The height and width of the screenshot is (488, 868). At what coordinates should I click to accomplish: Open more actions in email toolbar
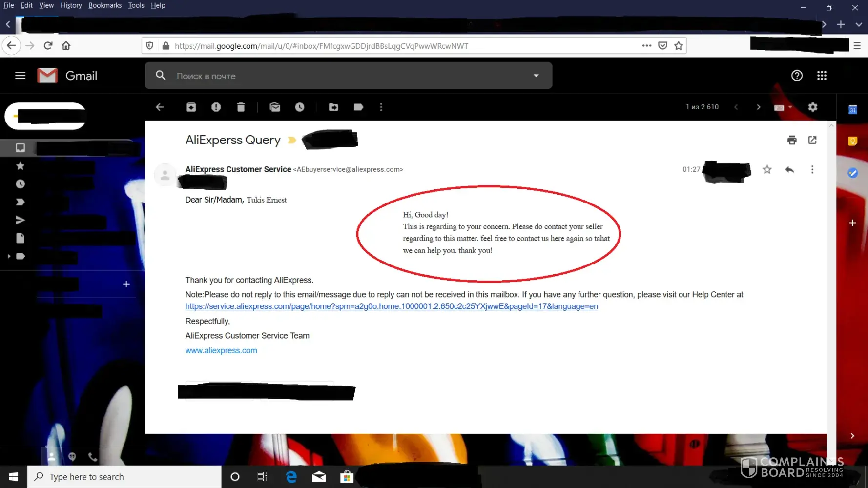point(381,107)
